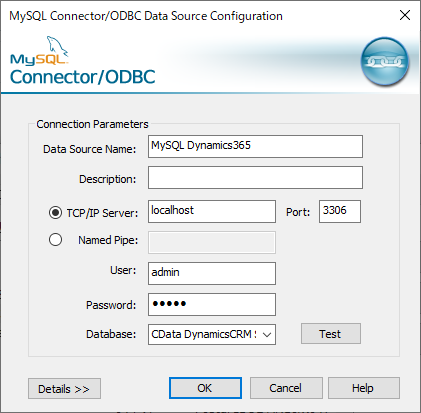Cancel the data source configuration
Viewport: 421px width, 413px height.
[286, 388]
